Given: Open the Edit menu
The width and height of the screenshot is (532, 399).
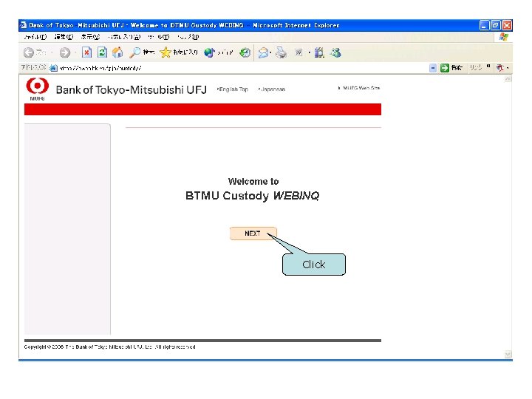Looking at the screenshot, I should (x=64, y=37).
